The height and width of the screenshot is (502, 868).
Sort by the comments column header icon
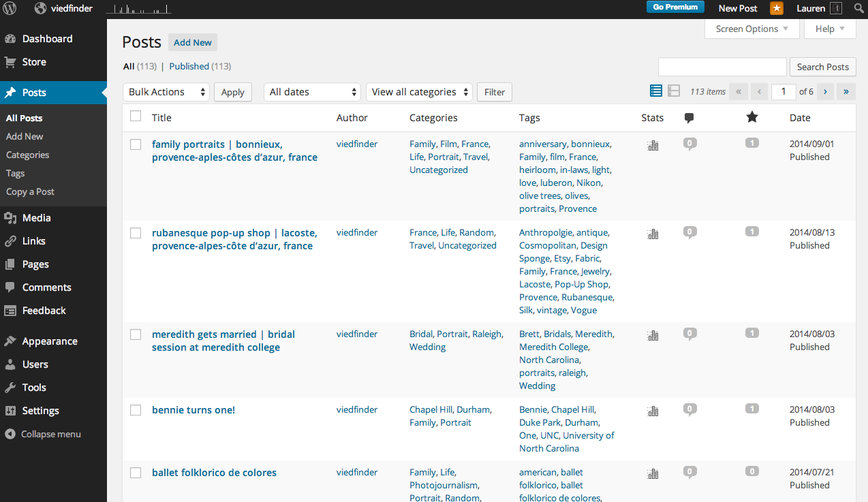point(689,118)
